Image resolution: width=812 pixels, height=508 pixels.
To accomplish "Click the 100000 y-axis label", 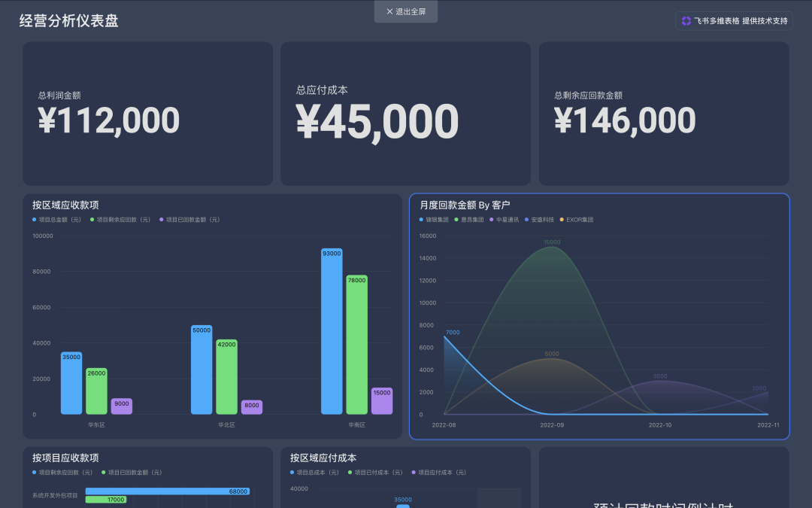I will 42,236.
